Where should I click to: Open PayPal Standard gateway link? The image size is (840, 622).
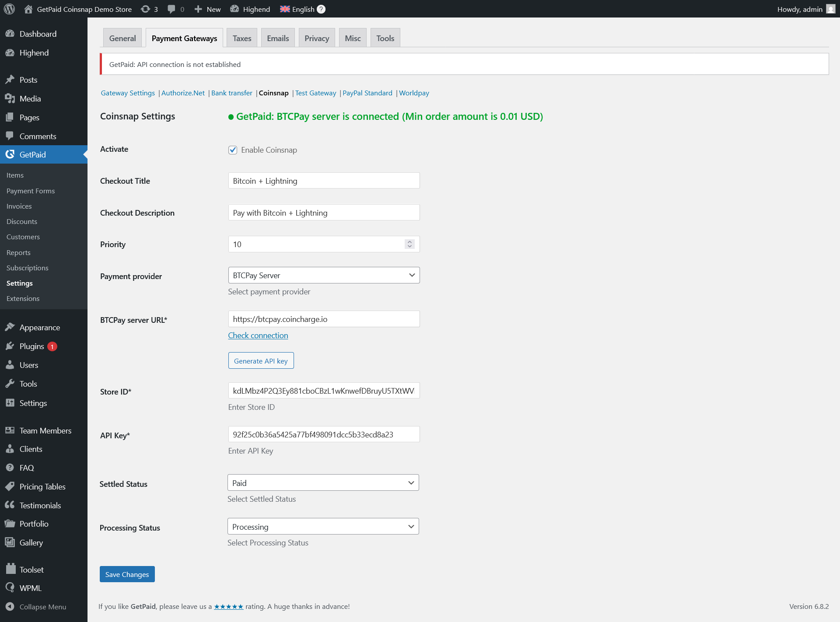tap(367, 93)
